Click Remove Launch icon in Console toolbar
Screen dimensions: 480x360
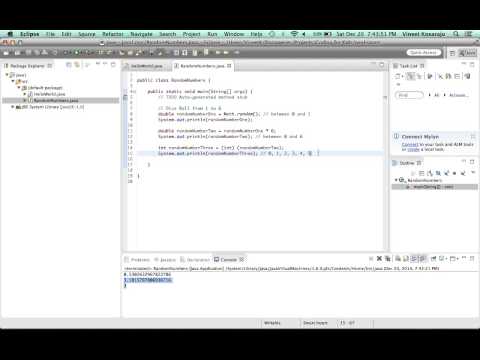click(379, 259)
